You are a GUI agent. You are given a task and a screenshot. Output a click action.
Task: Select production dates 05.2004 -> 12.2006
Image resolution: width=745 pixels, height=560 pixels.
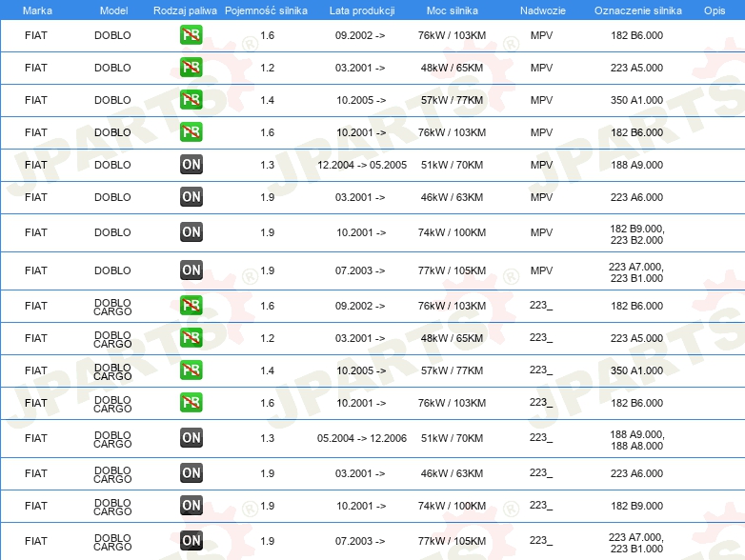(362, 438)
